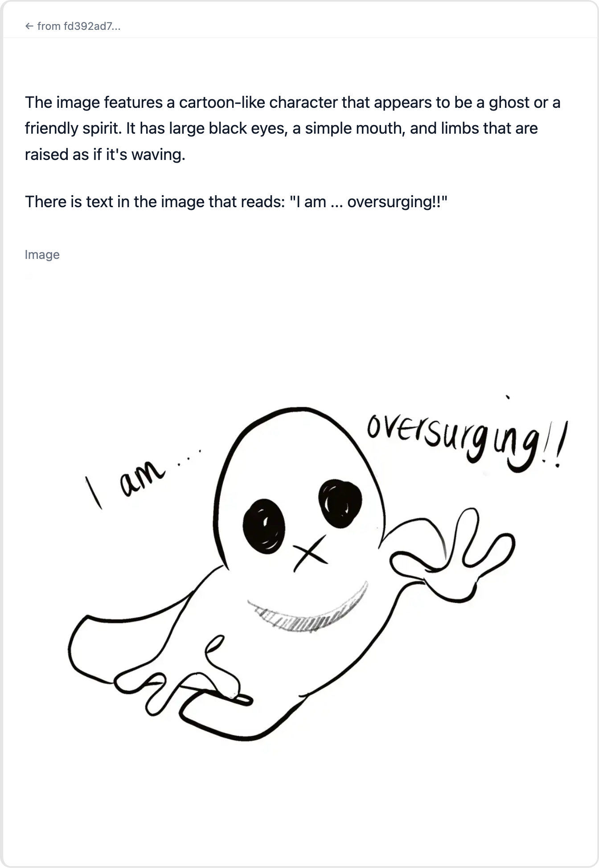Viewport: 599px width, 868px height.
Task: Click the "Image" label above the drawing
Action: coord(42,254)
